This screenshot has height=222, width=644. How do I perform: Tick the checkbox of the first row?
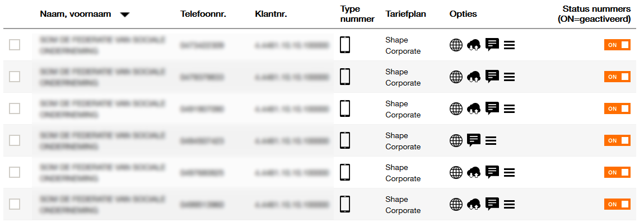pyautogui.click(x=15, y=45)
